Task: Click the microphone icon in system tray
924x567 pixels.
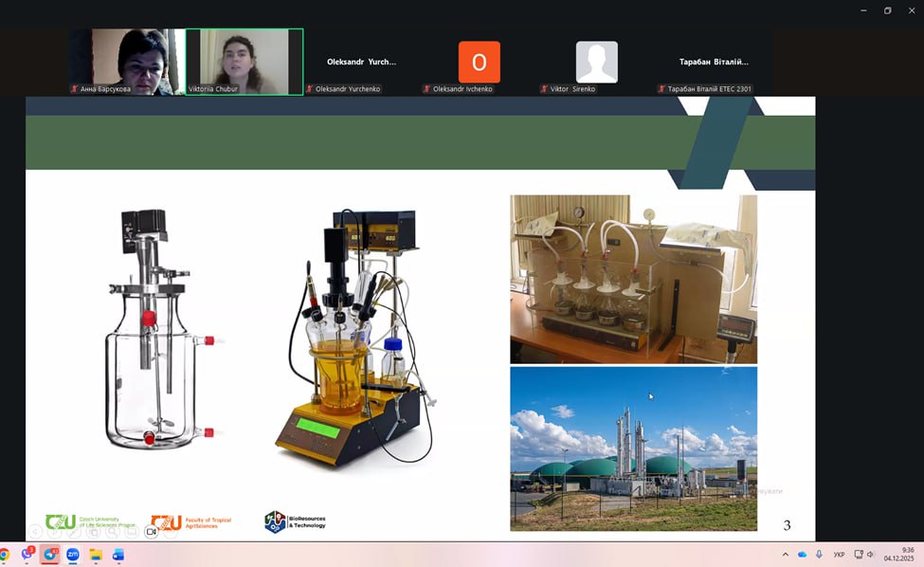Action: (819, 555)
